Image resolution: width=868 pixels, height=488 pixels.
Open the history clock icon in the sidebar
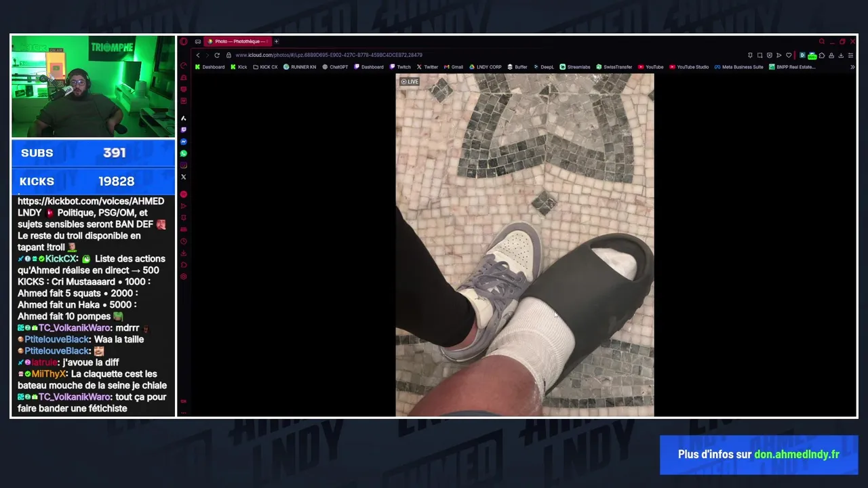click(x=183, y=241)
